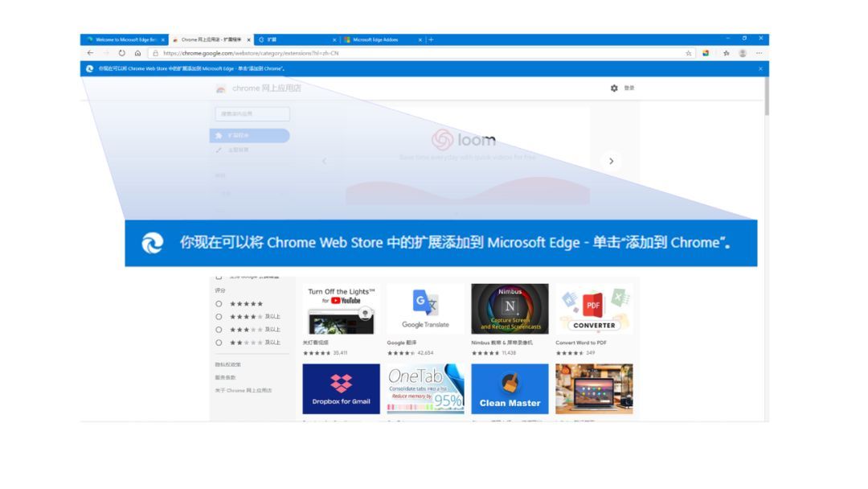Viewport: 868px width, 489px height.
Task: Click the 登录 sign-in link
Action: pyautogui.click(x=629, y=88)
